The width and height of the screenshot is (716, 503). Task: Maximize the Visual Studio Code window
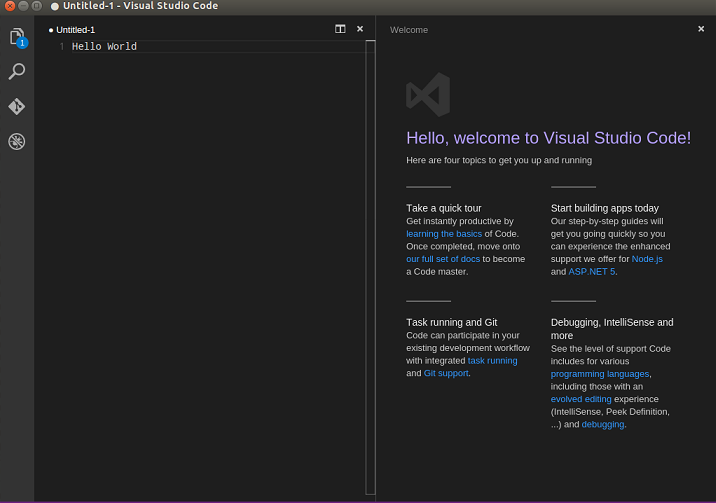[37, 6]
